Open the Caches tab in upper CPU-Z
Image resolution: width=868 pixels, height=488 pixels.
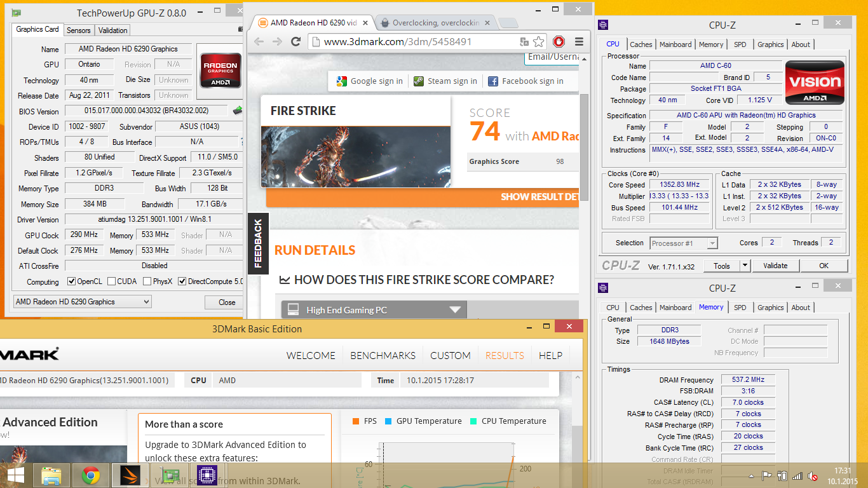pos(641,44)
